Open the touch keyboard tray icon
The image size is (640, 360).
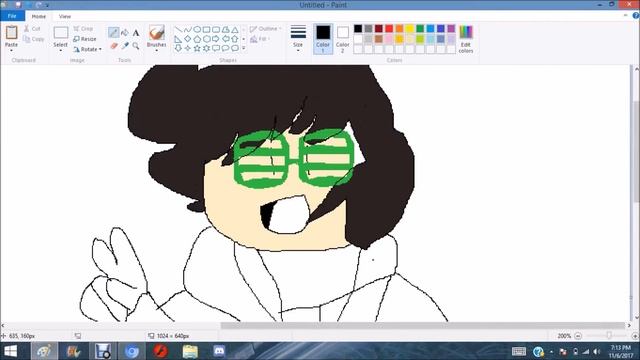point(519,351)
